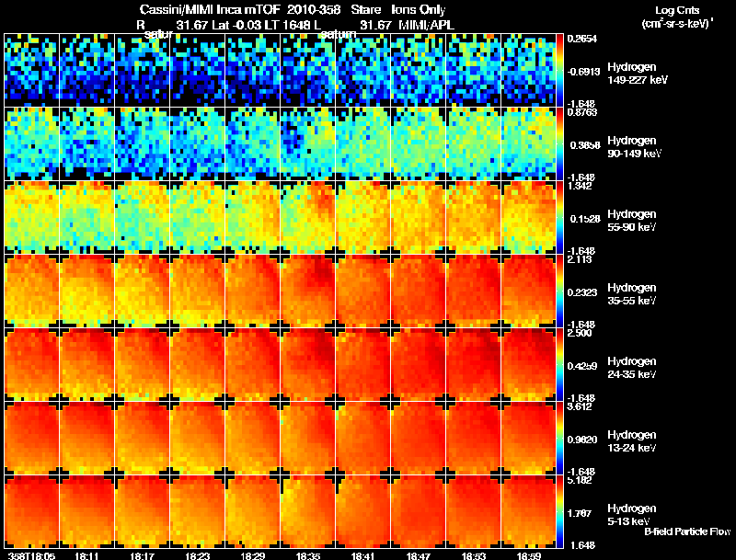Click the B-field Particle Flow label
Image resolution: width=736 pixels, height=560 pixels.
pyautogui.click(x=687, y=531)
